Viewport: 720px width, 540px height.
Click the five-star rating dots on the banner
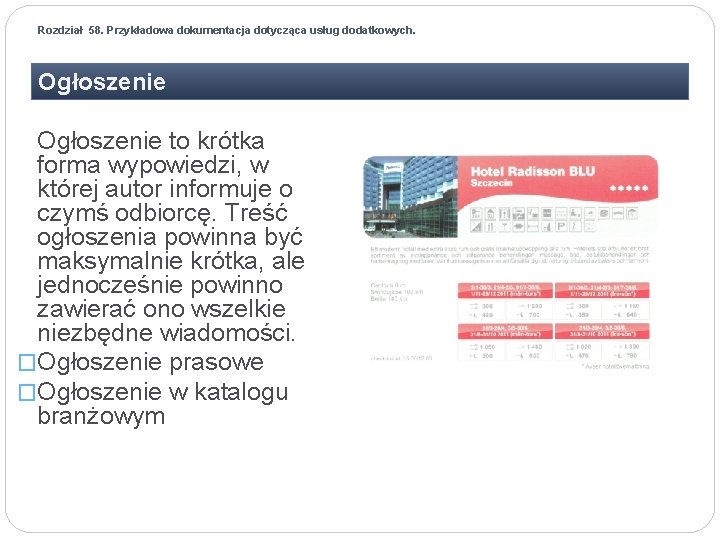pos(629,188)
